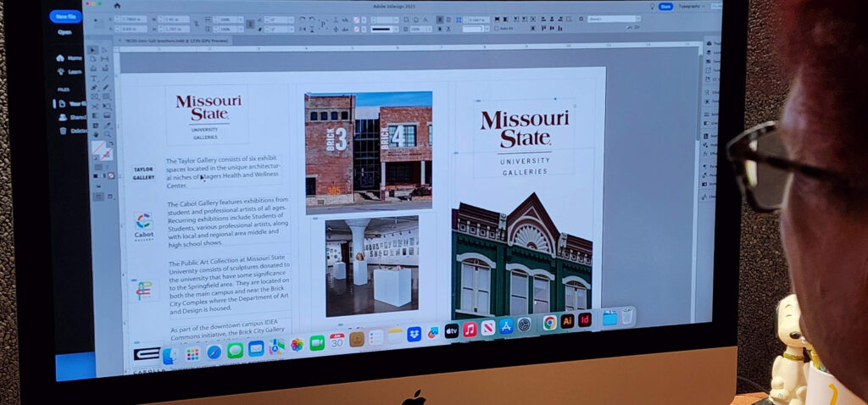Click the opacity 100% input field
The width and height of the screenshot is (868, 405).
[419, 30]
